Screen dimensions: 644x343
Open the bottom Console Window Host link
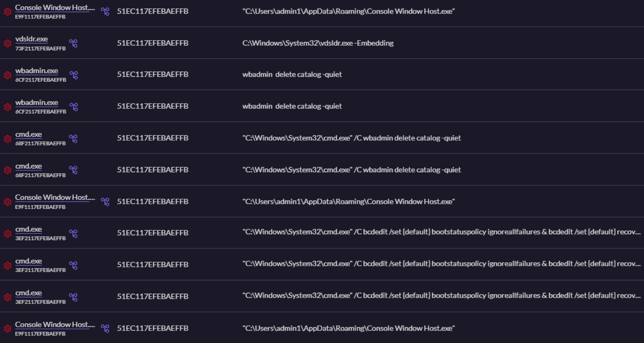[x=54, y=324]
